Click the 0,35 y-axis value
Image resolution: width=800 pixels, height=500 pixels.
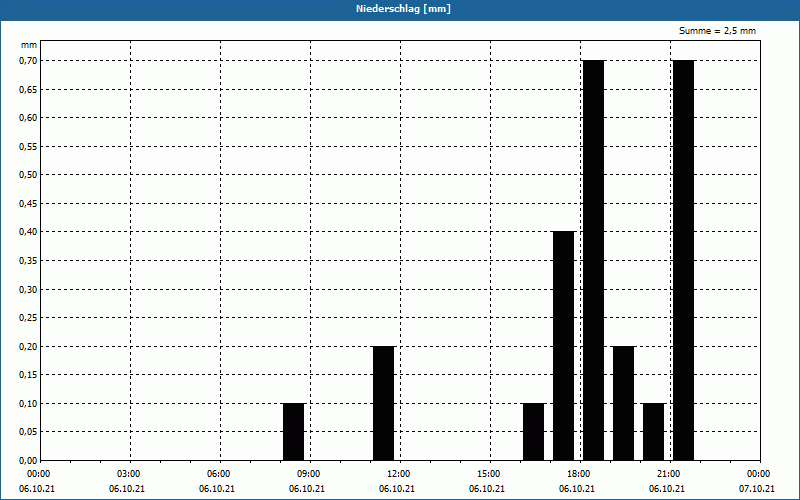tap(29, 261)
